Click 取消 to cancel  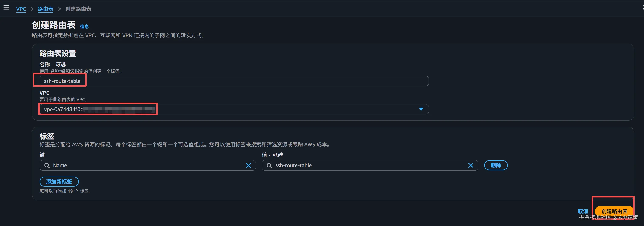(583, 212)
